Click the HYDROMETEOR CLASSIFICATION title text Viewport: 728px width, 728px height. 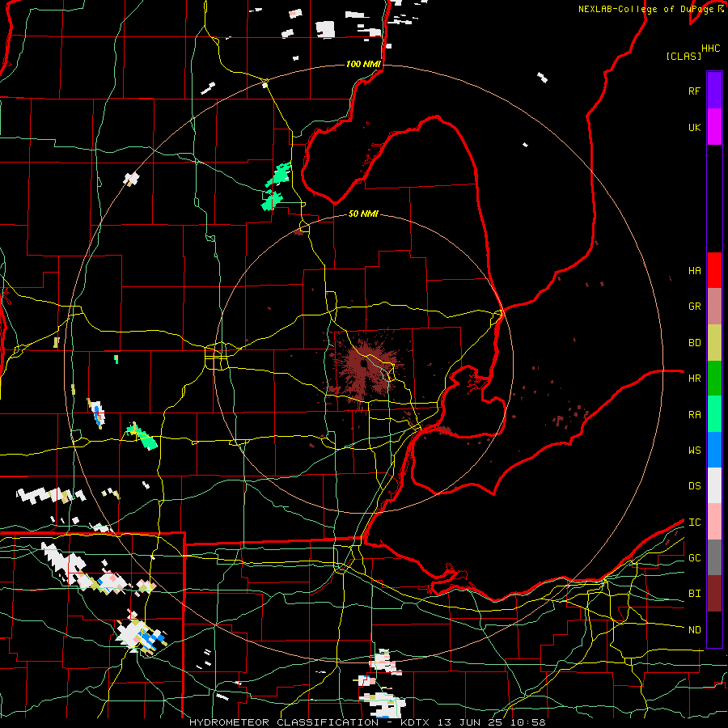point(284,722)
